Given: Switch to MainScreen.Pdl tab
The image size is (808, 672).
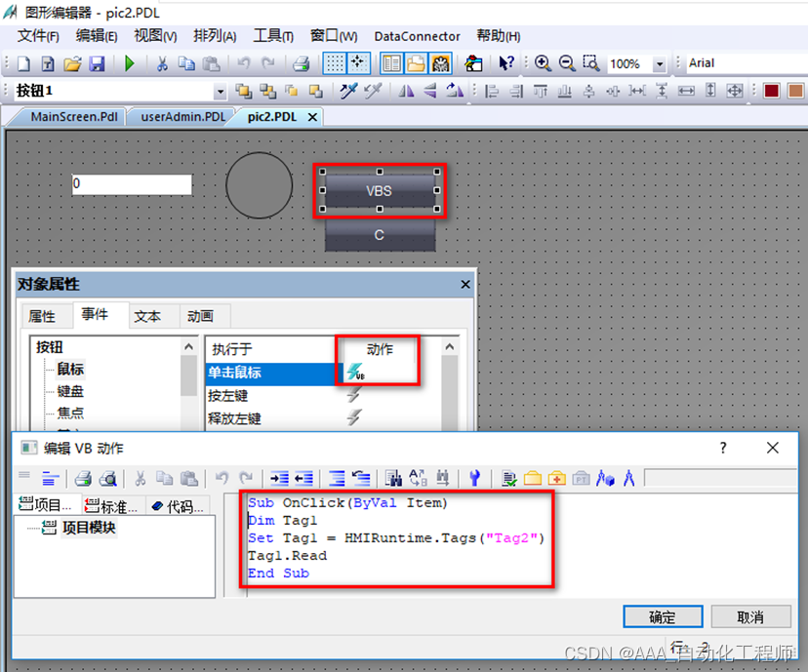Looking at the screenshot, I should [74, 117].
